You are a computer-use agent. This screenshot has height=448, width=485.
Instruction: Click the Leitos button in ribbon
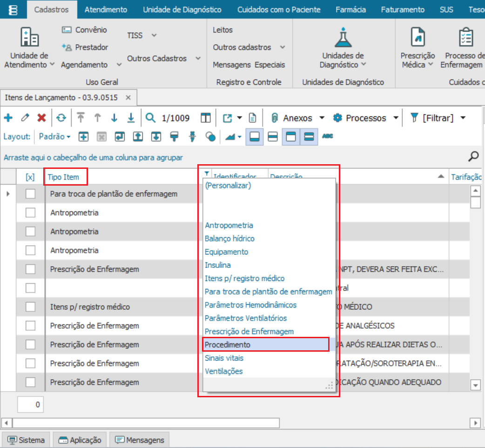(222, 30)
